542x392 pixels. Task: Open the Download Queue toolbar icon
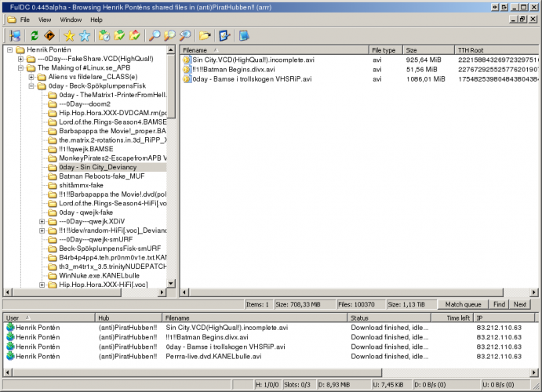tap(104, 36)
